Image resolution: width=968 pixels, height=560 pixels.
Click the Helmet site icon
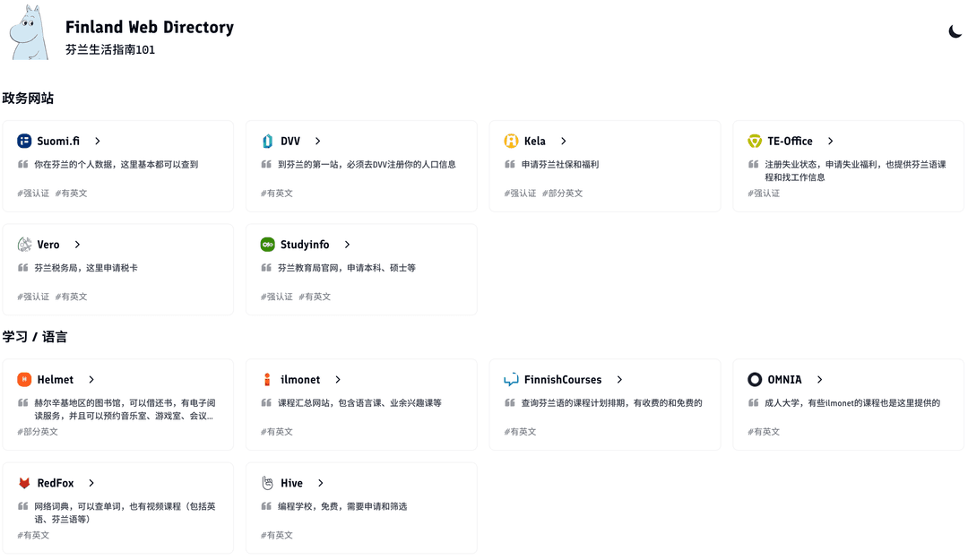[24, 379]
